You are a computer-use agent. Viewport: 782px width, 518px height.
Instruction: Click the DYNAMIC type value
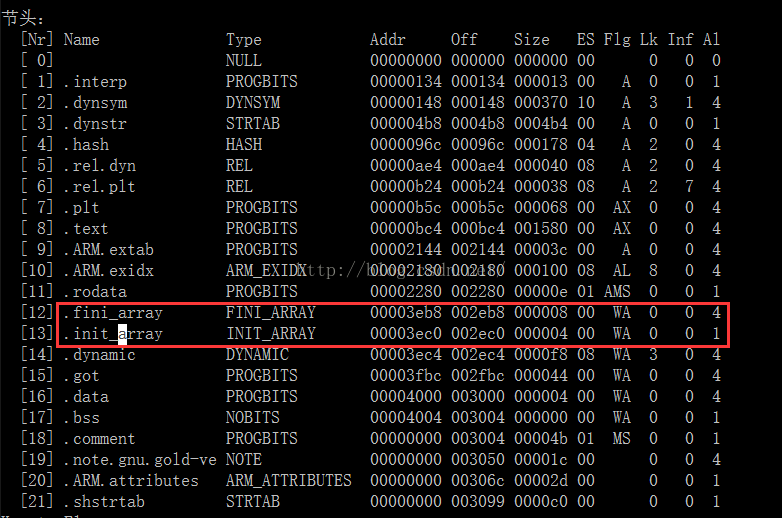pyautogui.click(x=257, y=354)
